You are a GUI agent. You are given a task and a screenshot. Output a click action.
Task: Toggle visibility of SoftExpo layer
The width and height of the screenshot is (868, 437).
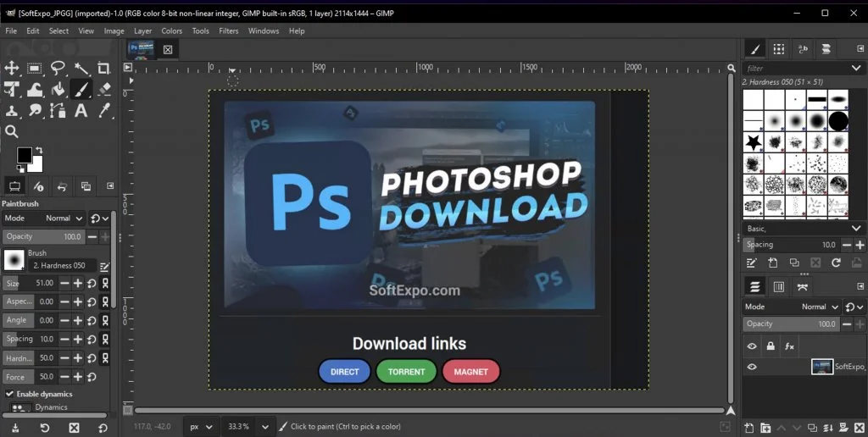[x=751, y=367]
